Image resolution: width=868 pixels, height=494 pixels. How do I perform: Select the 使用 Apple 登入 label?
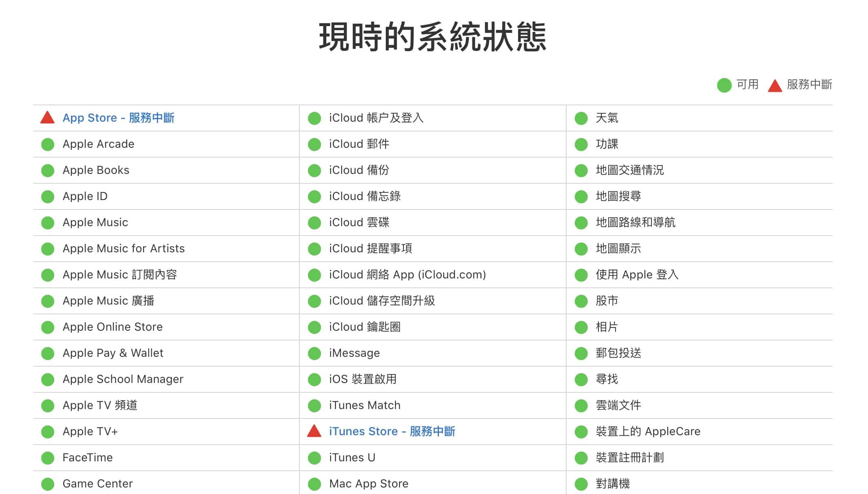pyautogui.click(x=637, y=275)
